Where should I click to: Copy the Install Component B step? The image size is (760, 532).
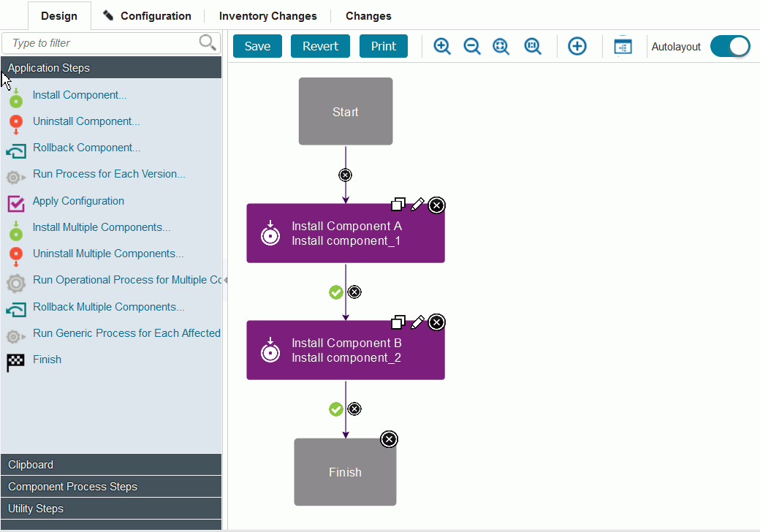tap(398, 322)
